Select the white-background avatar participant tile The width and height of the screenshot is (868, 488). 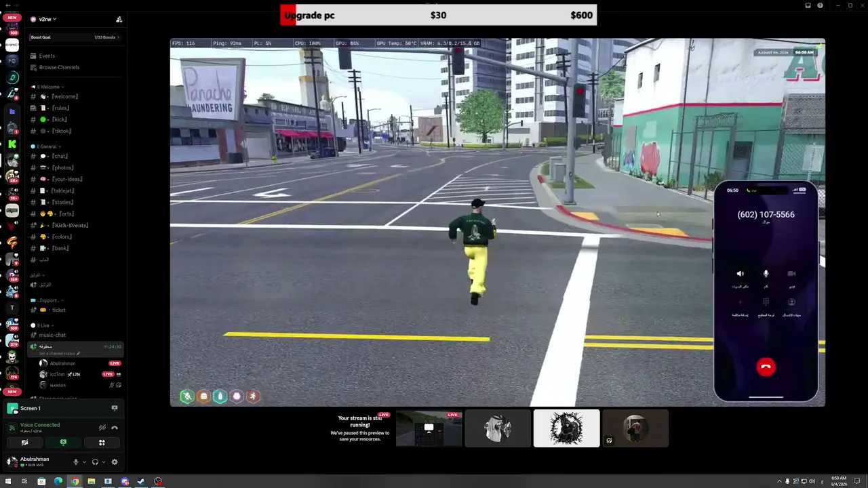click(566, 428)
